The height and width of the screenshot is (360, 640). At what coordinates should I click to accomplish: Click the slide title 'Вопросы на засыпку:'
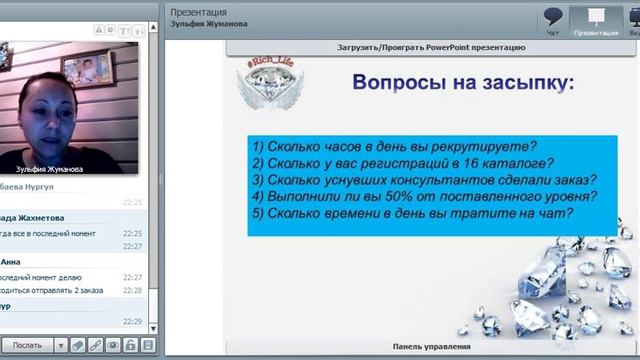463,83
